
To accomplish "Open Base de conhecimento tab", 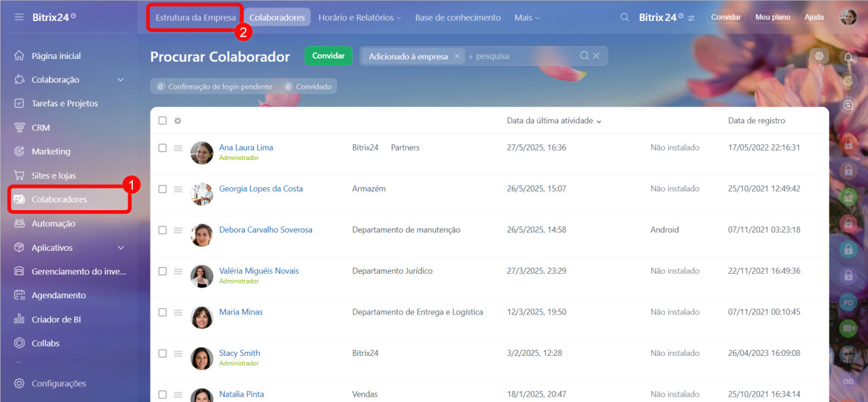I will click(458, 18).
